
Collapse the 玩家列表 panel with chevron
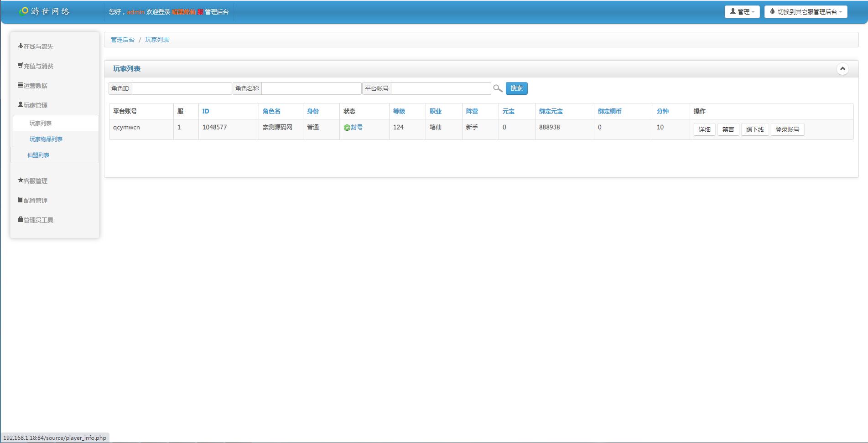842,69
